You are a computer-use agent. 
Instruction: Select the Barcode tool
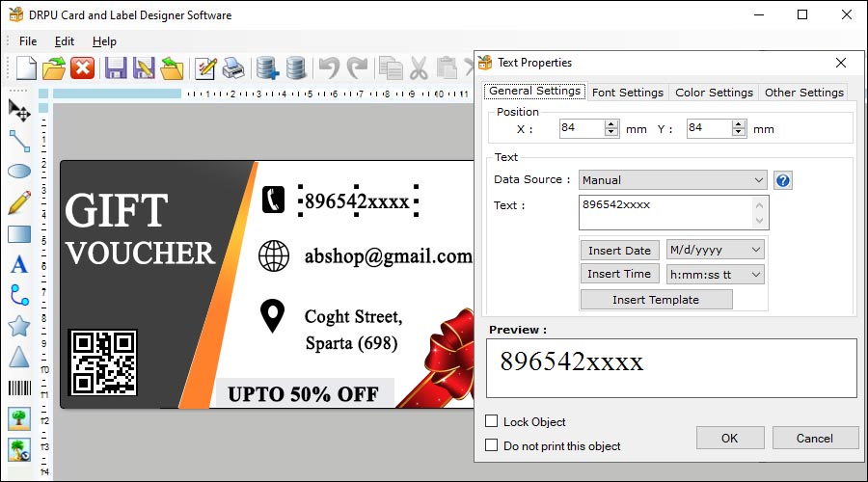(x=19, y=388)
